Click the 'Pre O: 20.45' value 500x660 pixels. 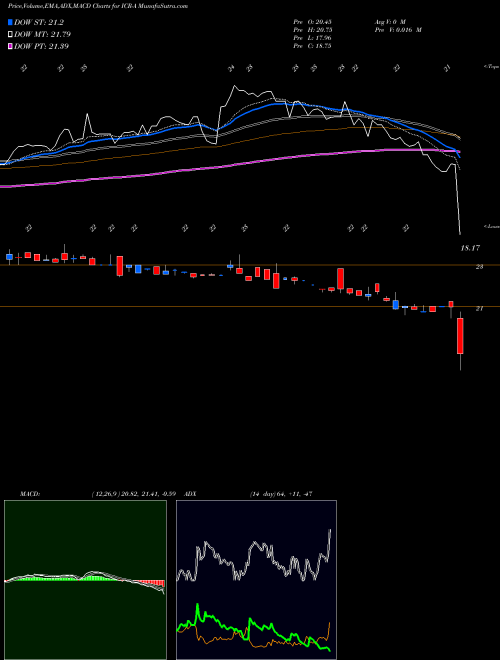pos(312,22)
